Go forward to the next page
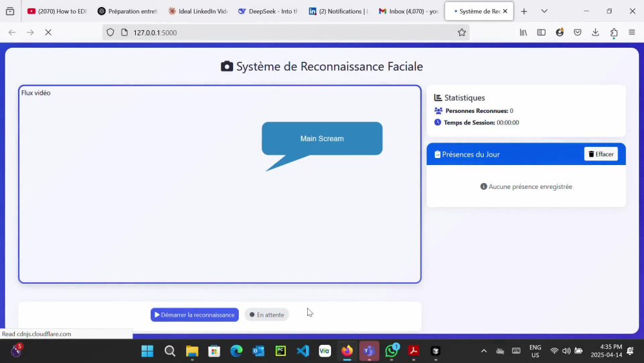644x363 pixels. (30, 32)
